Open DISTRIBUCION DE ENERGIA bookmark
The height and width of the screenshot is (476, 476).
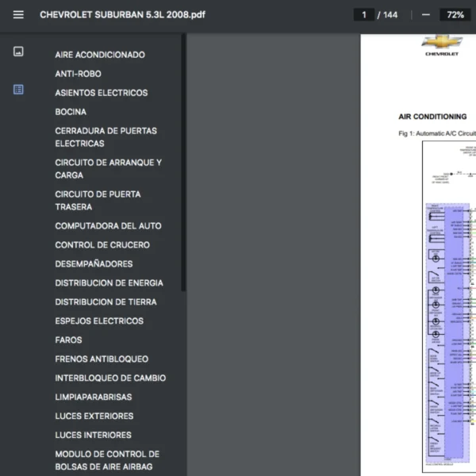tap(109, 283)
